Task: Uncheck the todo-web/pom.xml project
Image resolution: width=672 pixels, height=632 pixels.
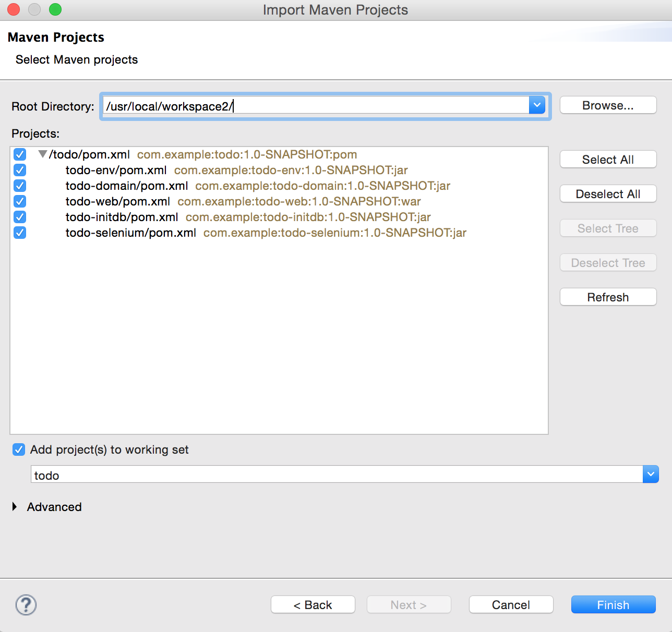Action: 19,201
